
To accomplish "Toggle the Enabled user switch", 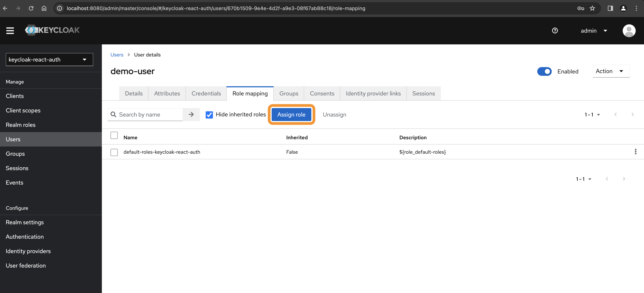I will pyautogui.click(x=544, y=71).
